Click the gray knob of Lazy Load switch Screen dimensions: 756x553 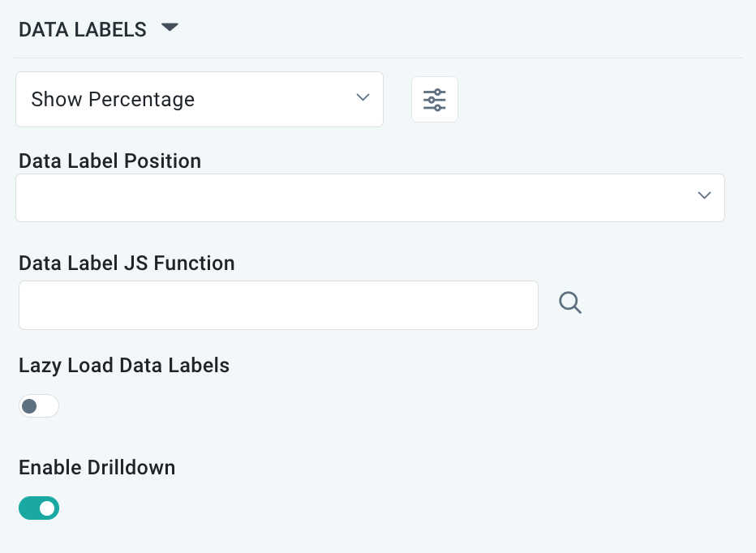point(30,405)
